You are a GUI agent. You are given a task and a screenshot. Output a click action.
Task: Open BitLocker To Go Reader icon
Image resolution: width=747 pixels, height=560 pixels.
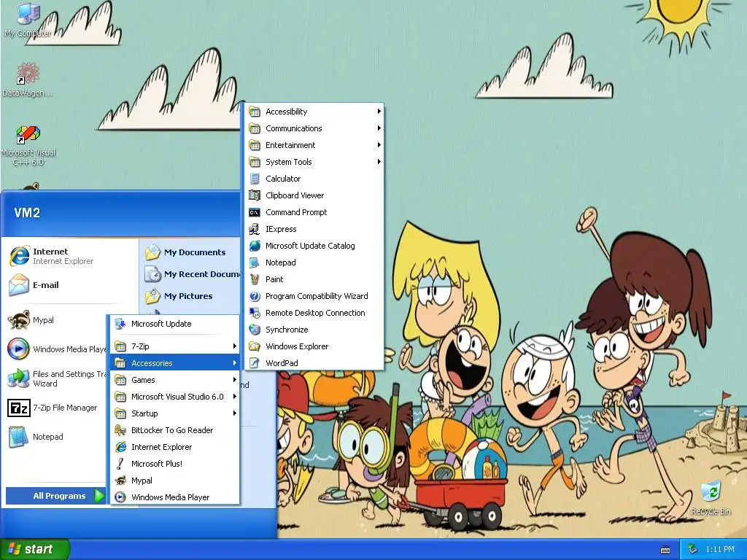coord(120,430)
